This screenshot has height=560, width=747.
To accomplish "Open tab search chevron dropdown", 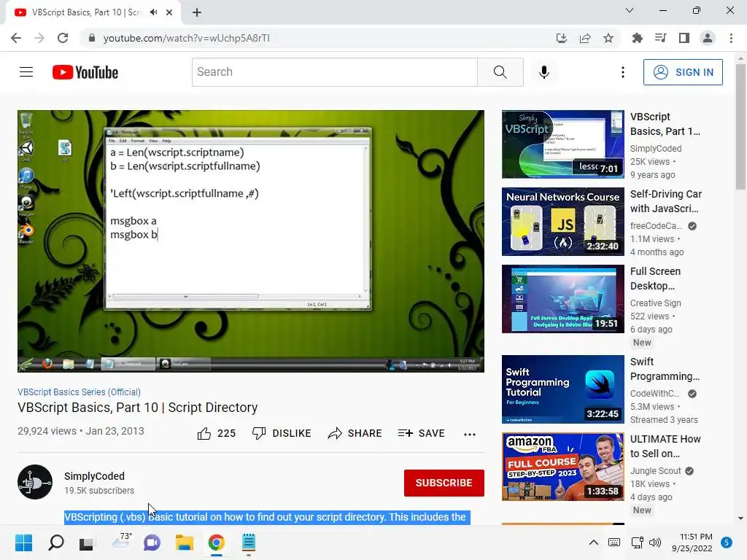I will pyautogui.click(x=630, y=10).
